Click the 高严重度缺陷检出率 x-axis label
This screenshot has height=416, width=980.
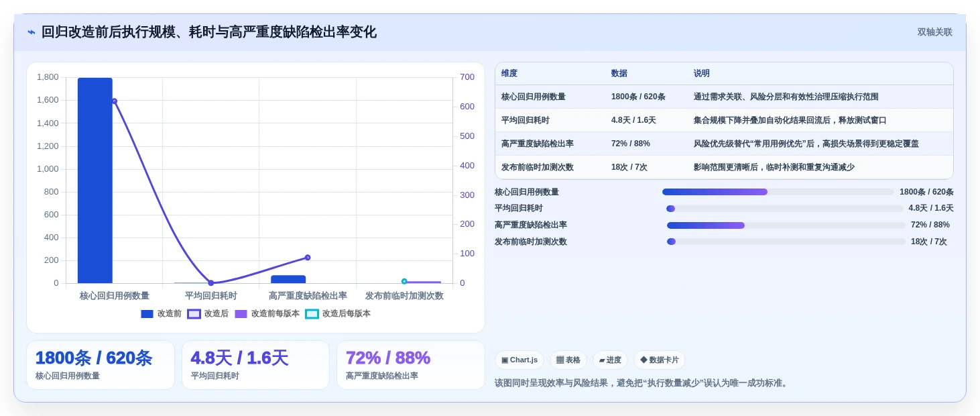click(308, 296)
